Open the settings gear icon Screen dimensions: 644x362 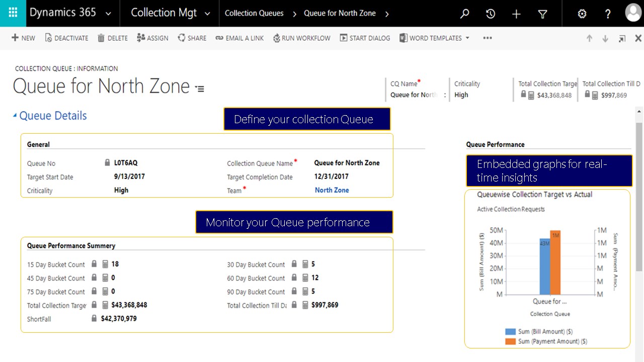point(582,14)
